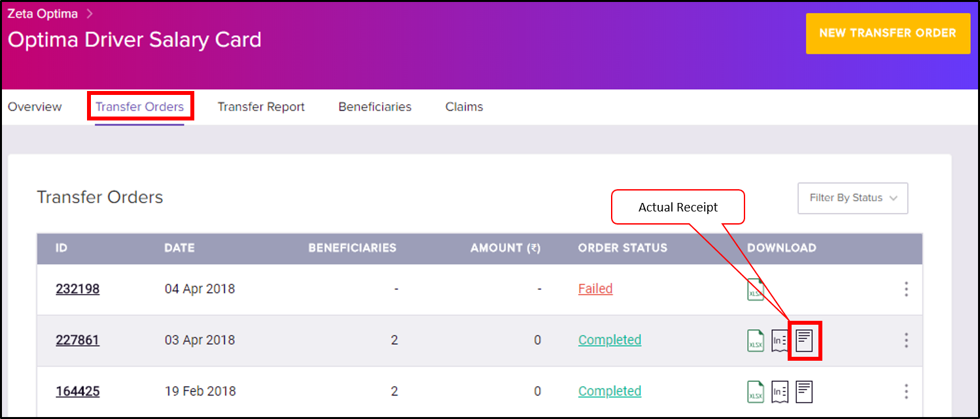Open more options for order 232198
Screen dimensions: 980x419
[906, 289]
